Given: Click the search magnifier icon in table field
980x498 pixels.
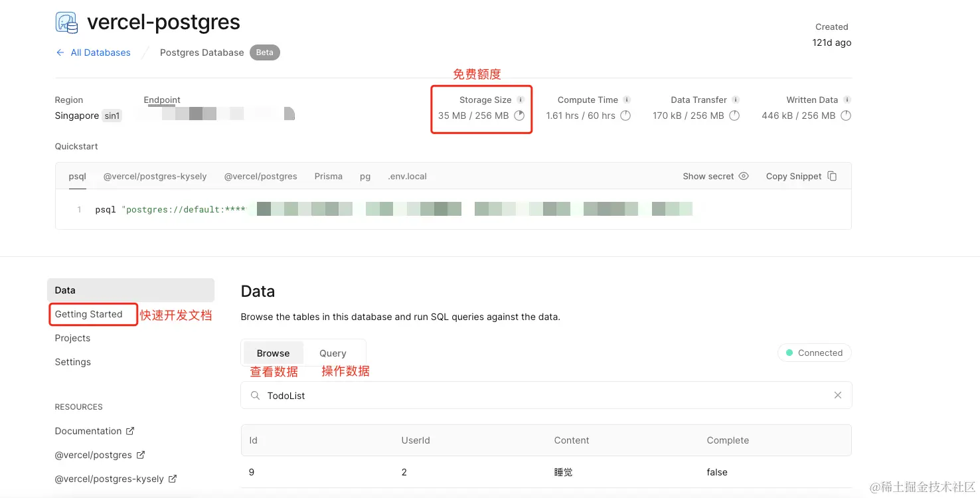Looking at the screenshot, I should [255, 395].
